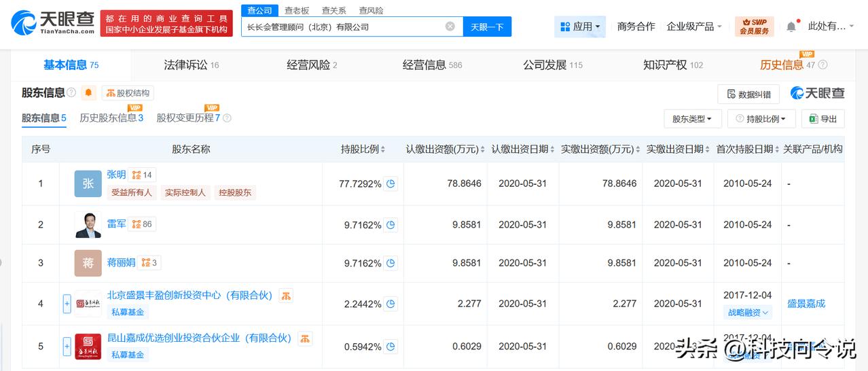Click the 3 companies badge beside 蒋丽娟
This screenshot has height=371, width=868.
coord(149,262)
